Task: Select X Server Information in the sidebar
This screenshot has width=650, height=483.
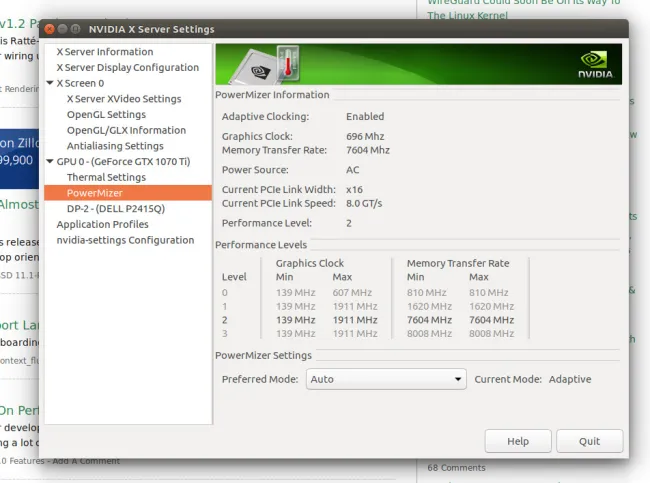Action: 105,52
